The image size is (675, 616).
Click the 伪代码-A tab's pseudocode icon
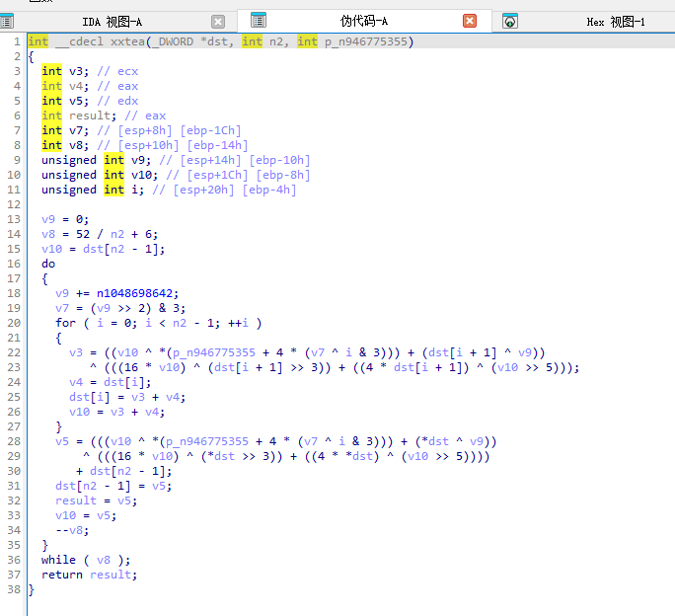[x=259, y=20]
